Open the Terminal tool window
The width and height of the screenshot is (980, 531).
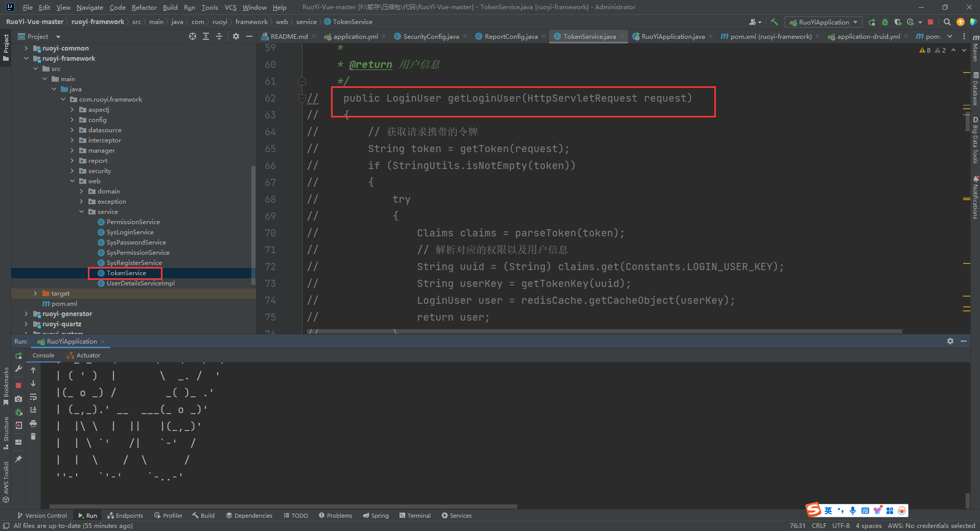[x=415, y=516]
